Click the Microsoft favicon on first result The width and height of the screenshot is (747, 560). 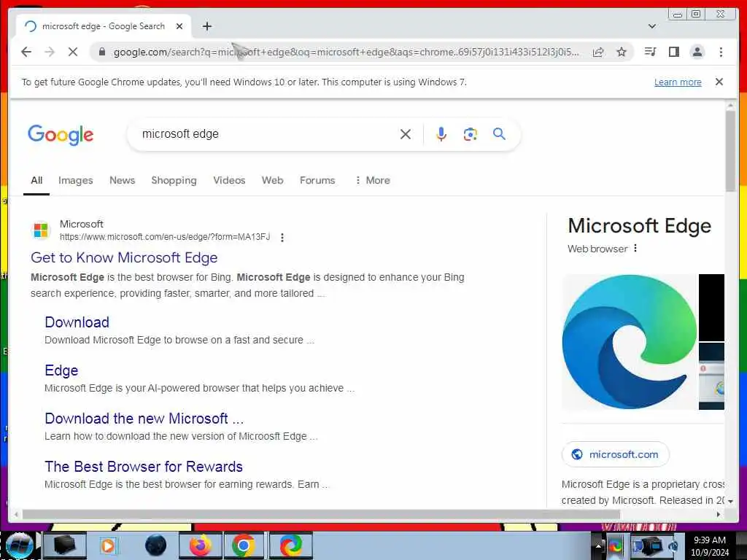point(41,230)
